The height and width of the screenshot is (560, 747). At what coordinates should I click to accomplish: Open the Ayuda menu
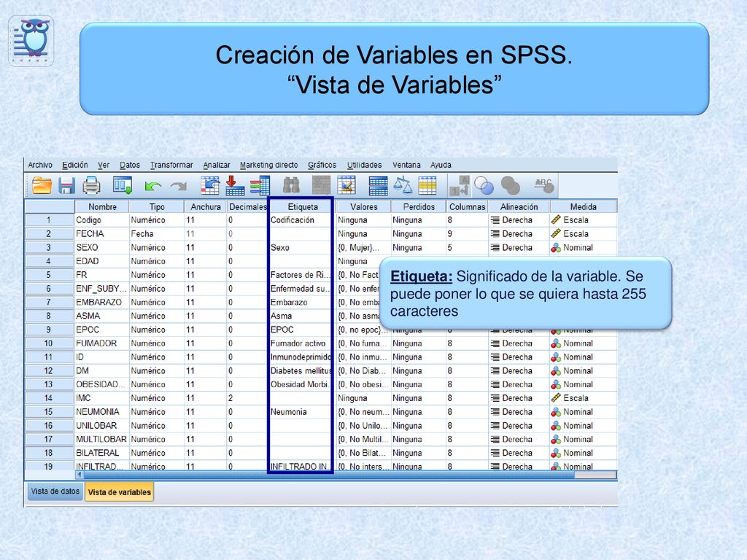click(x=441, y=165)
